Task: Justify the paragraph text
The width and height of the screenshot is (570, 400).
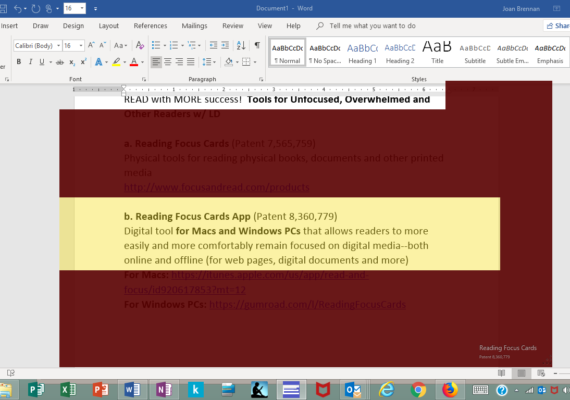Action: (191, 62)
